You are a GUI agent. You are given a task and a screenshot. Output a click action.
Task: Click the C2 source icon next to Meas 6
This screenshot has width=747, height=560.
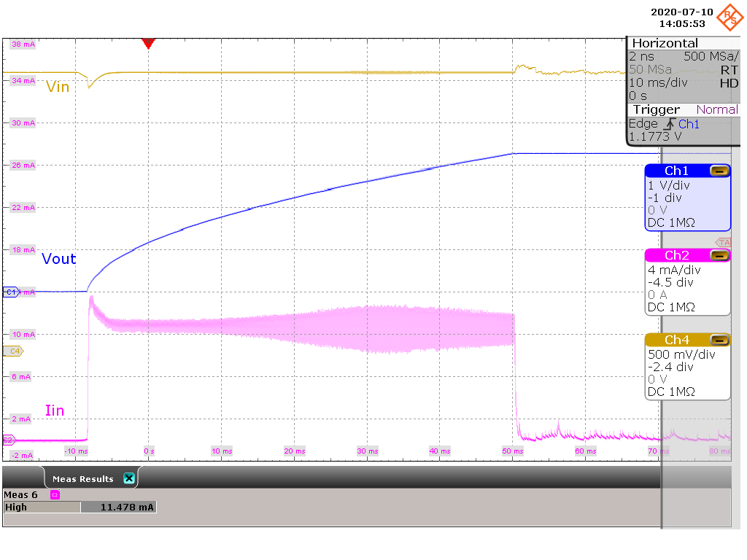[55, 494]
